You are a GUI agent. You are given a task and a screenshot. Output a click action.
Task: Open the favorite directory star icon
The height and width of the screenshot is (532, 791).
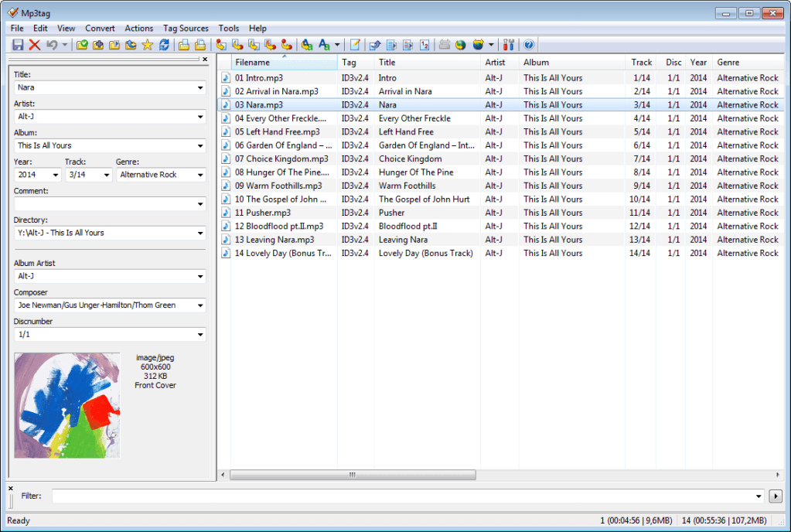coord(146,45)
